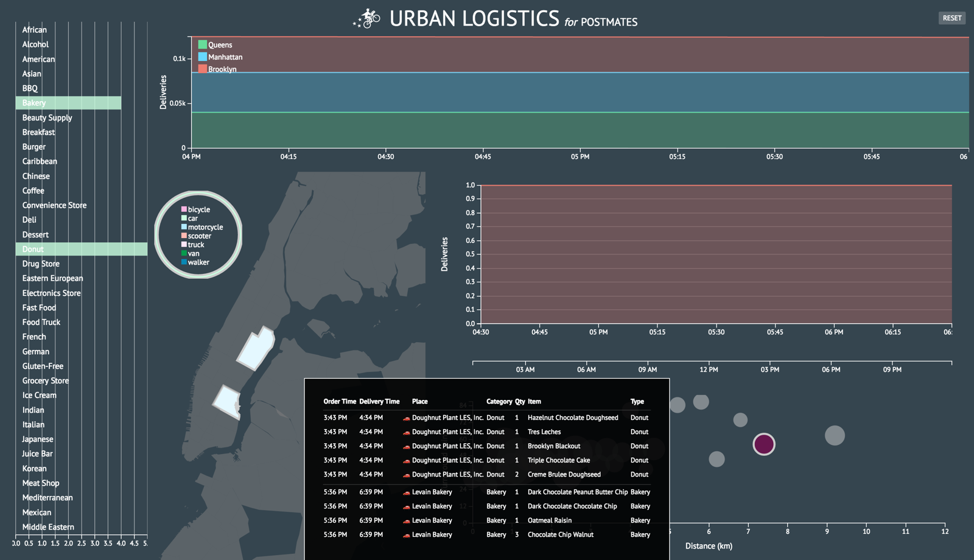This screenshot has width=974, height=560.
Task: Click the Triple Chocolate Cake item
Action: pos(559,460)
